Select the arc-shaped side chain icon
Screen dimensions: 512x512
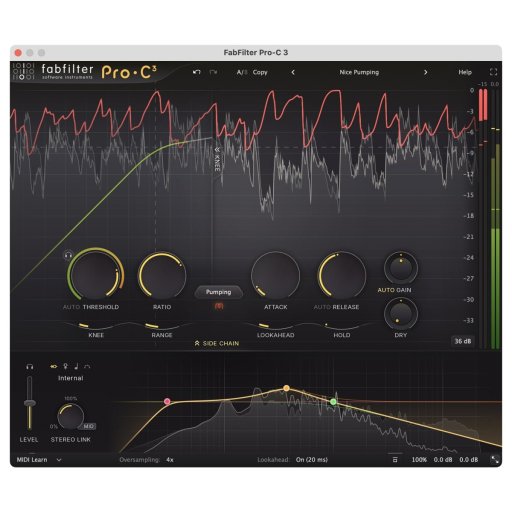click(87, 367)
